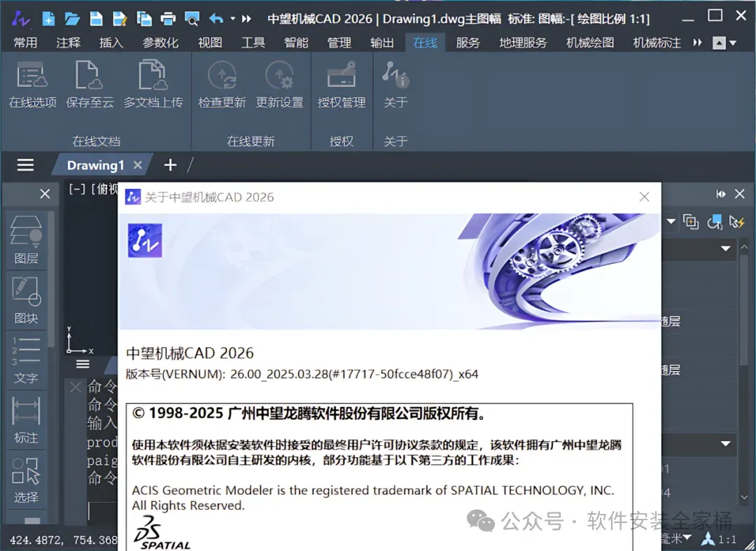This screenshot has width=756, height=551.
Task: Click the print preview magnifier icon
Action: coord(192,19)
